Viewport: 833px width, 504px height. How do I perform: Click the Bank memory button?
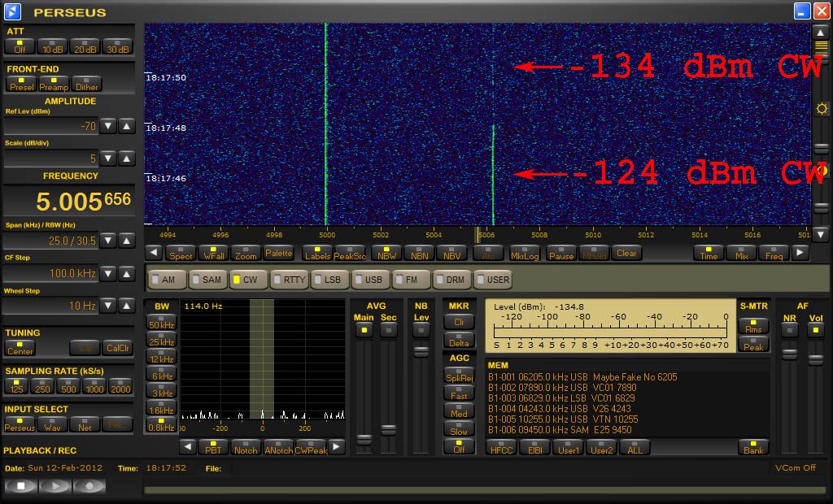coord(753,447)
